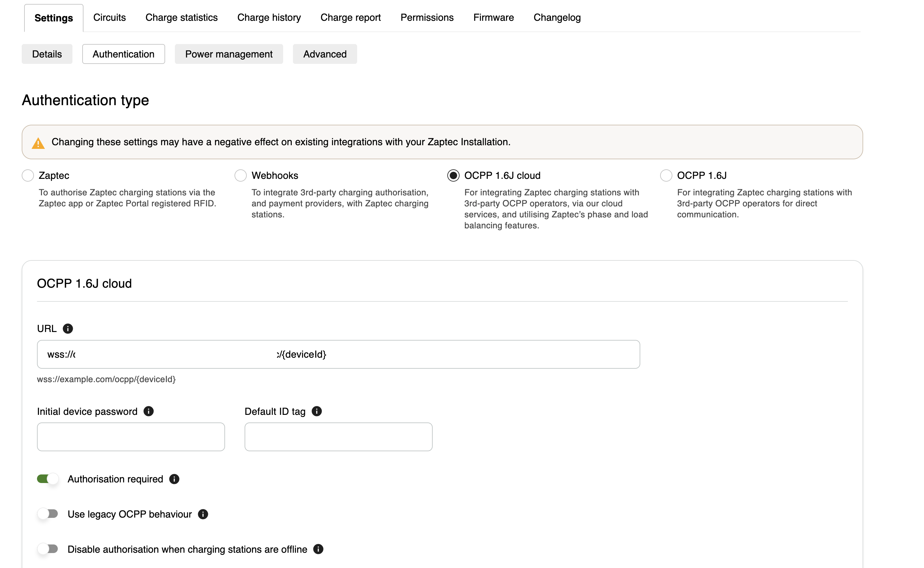The width and height of the screenshot is (924, 568).
Task: Click the info icon next to URL
Action: [68, 329]
